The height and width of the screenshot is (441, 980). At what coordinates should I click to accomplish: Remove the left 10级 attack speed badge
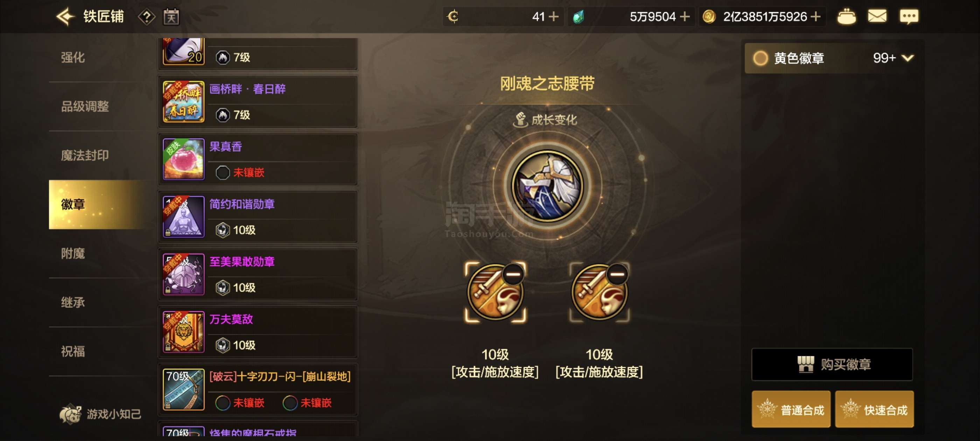513,274
